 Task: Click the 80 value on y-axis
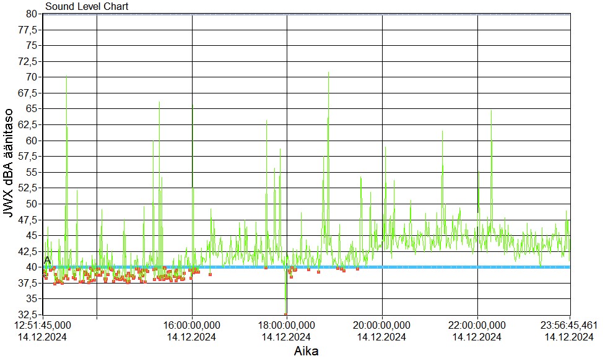click(32, 14)
